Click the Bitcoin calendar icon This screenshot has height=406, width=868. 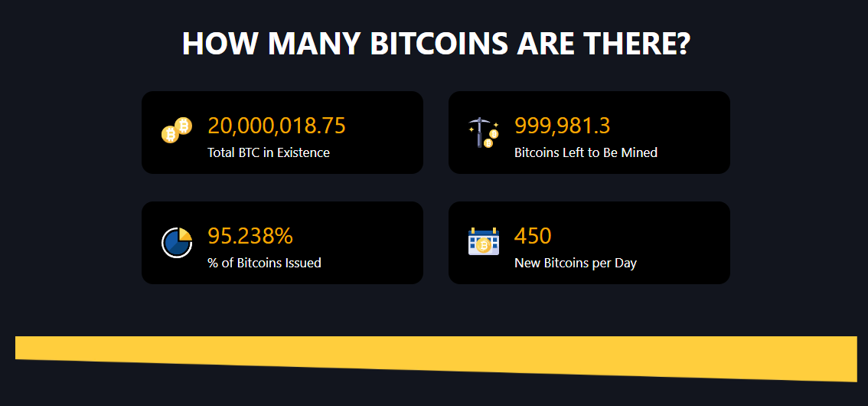click(x=483, y=241)
